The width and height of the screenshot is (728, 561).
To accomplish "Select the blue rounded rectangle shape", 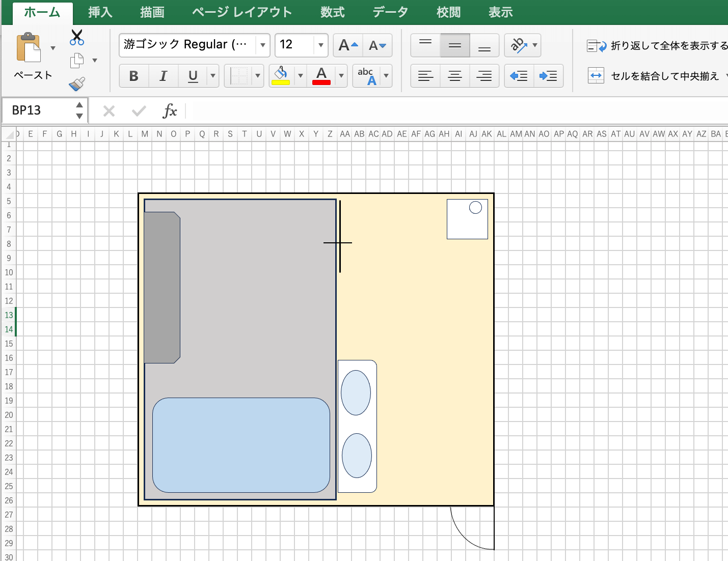I will 241,445.
